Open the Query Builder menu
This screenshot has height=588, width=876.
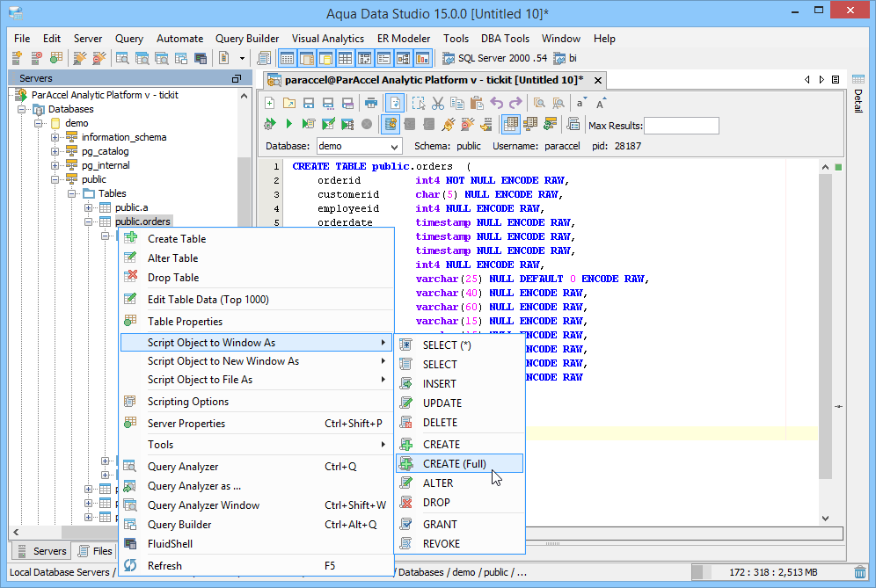(247, 39)
